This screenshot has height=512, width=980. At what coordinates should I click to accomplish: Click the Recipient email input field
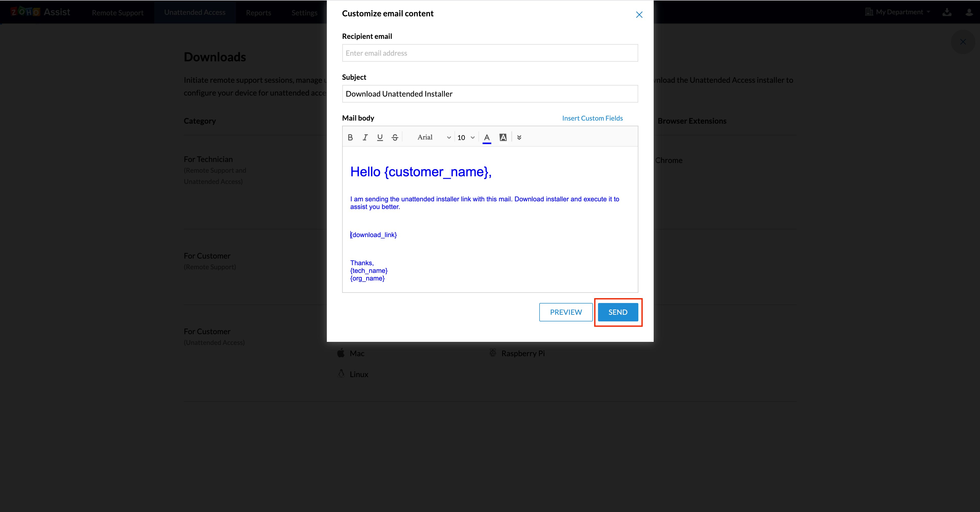[x=490, y=53]
